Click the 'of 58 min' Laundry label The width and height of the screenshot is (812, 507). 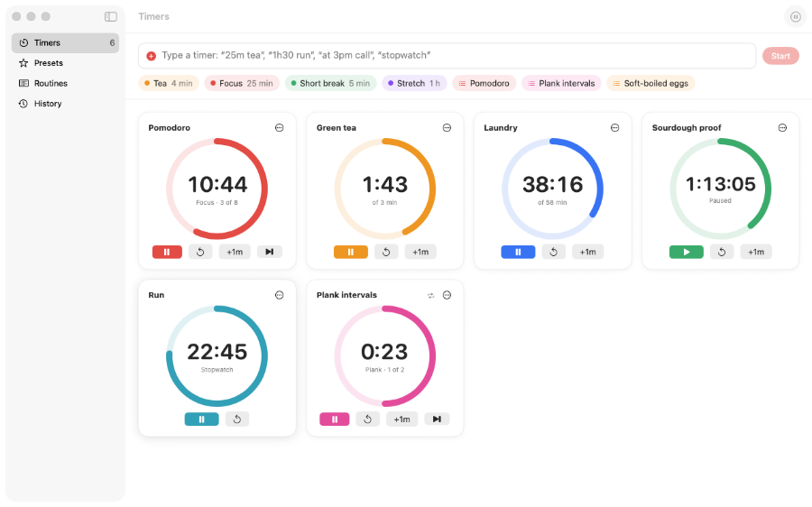552,202
